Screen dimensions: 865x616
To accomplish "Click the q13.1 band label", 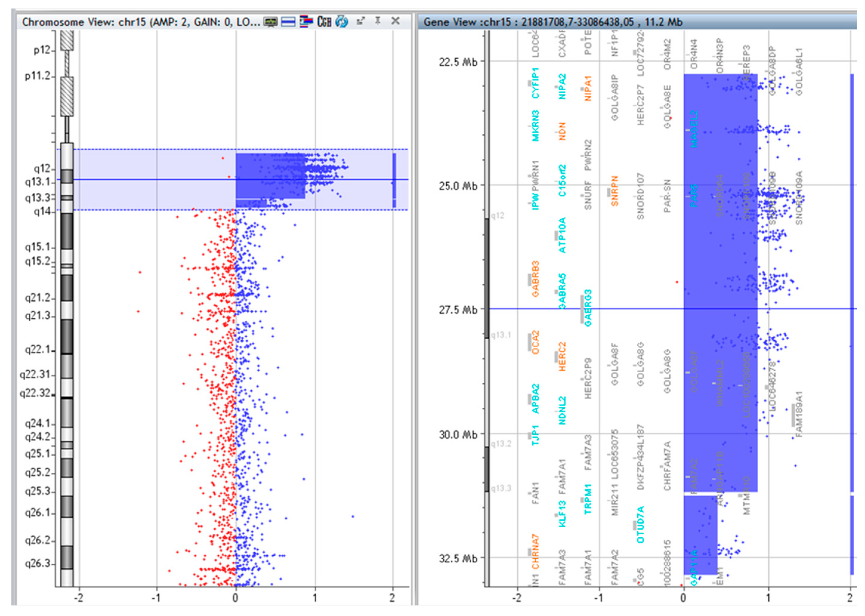I will [38, 182].
